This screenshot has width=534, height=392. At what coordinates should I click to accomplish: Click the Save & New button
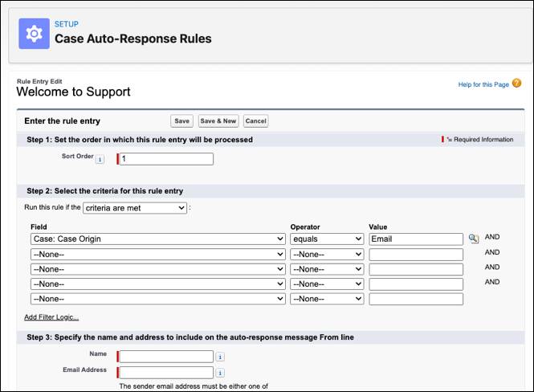pos(218,121)
